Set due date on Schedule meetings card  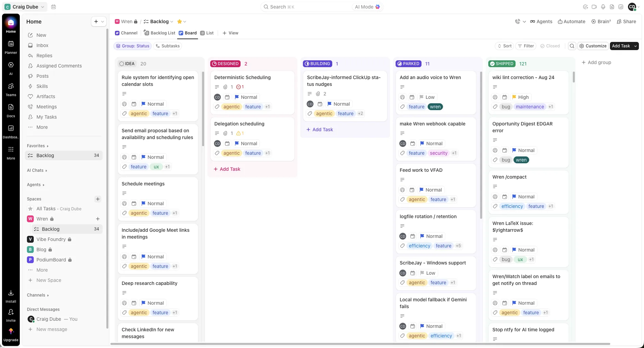coord(134,203)
